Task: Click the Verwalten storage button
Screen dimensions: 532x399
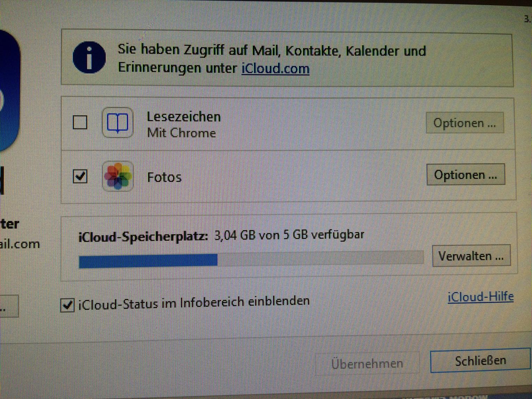Action: pyautogui.click(x=471, y=256)
